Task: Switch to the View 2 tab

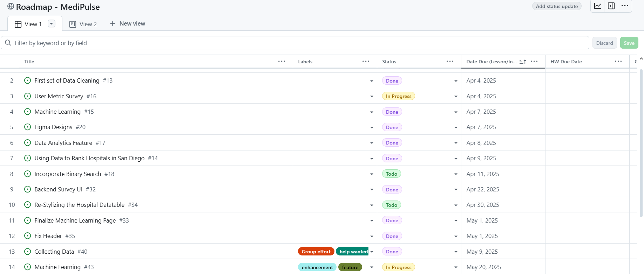Action: (83, 24)
